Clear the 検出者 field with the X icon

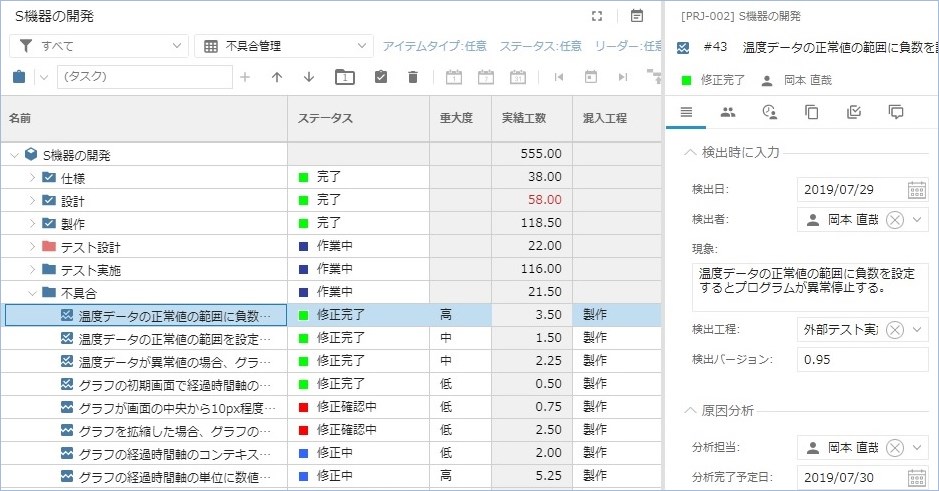click(x=894, y=220)
